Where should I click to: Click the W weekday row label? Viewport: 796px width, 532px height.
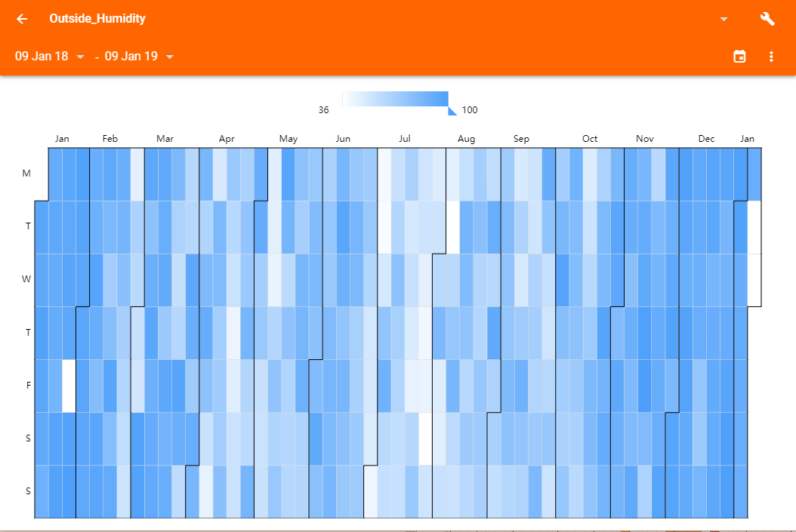coord(27,279)
